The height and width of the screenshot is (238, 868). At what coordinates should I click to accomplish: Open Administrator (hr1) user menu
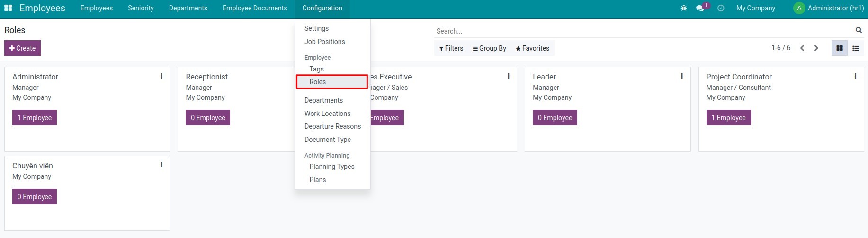tap(829, 8)
